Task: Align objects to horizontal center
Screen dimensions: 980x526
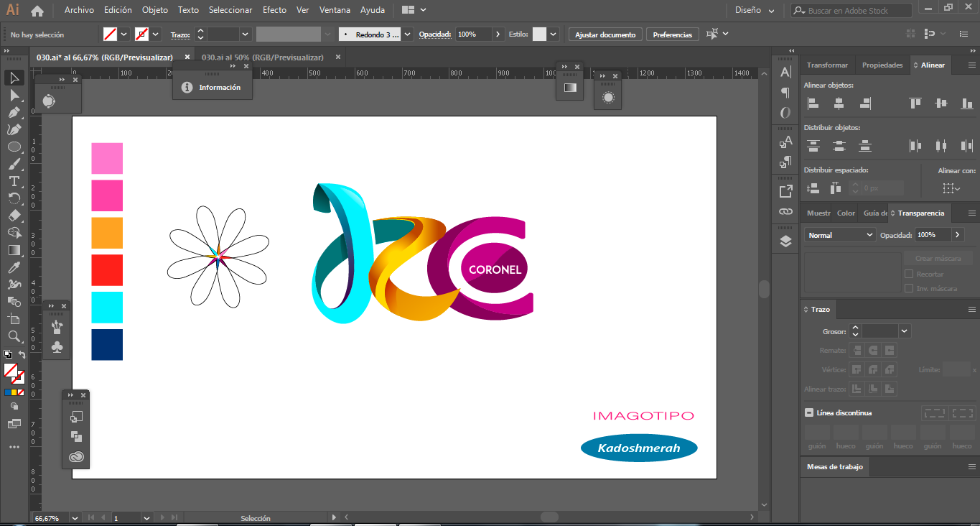Action: click(x=839, y=103)
